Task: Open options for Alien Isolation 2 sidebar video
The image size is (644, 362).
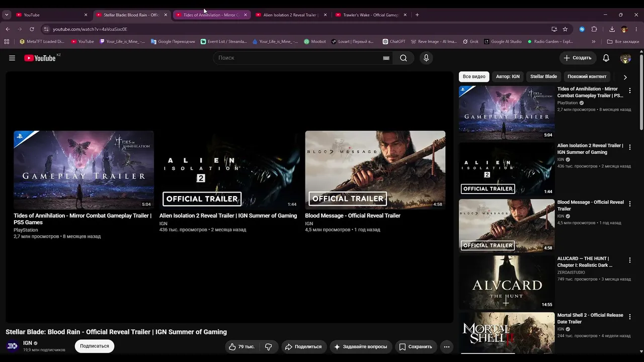Action: pos(629,148)
